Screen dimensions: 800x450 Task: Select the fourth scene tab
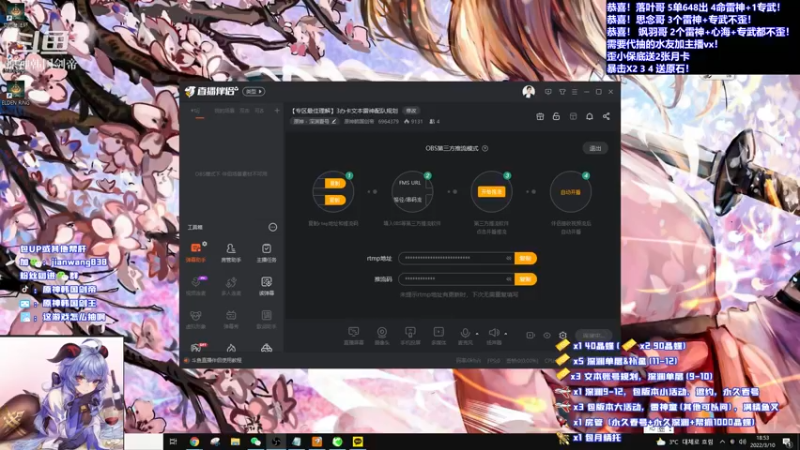click(x=259, y=111)
